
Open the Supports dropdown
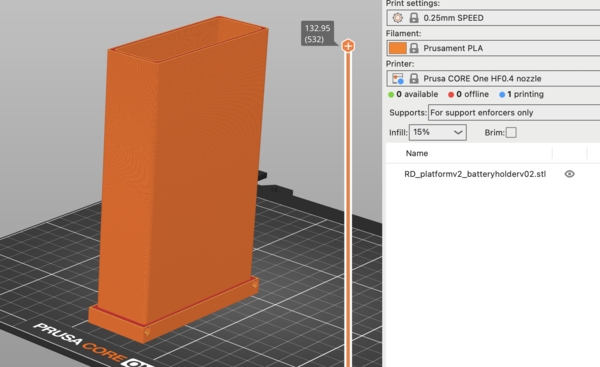click(514, 113)
